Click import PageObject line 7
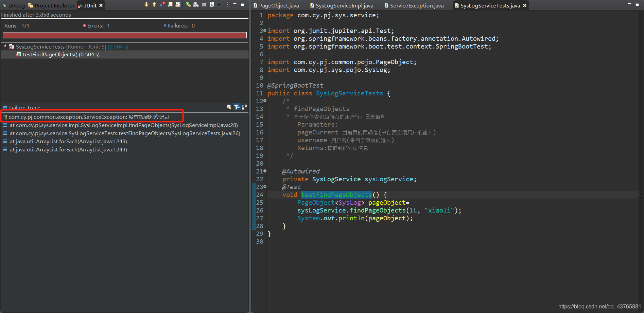 click(342, 62)
